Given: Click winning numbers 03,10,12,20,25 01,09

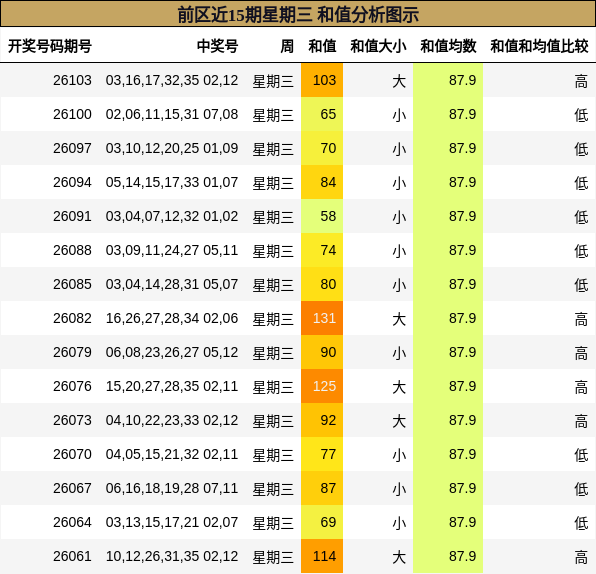Looking at the screenshot, I should click(x=172, y=148).
